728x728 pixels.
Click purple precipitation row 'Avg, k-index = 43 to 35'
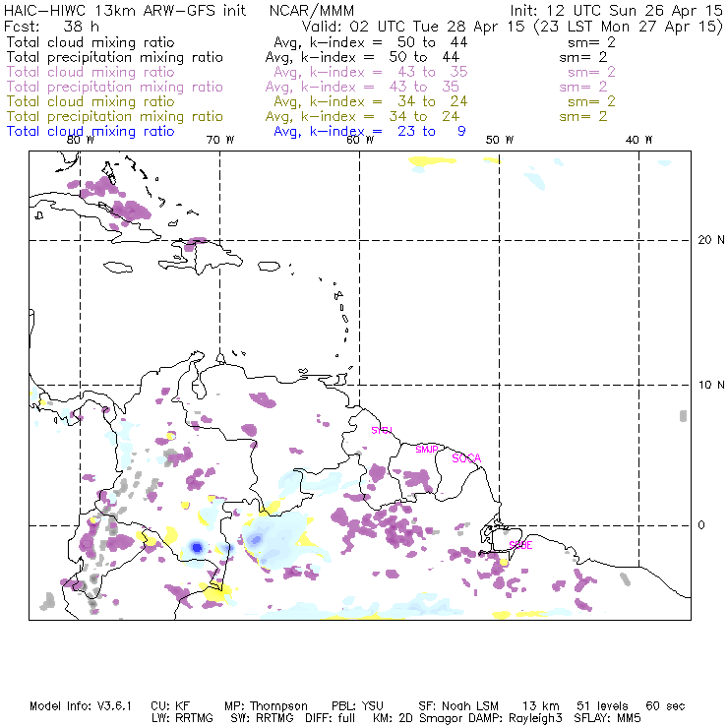coord(362,88)
